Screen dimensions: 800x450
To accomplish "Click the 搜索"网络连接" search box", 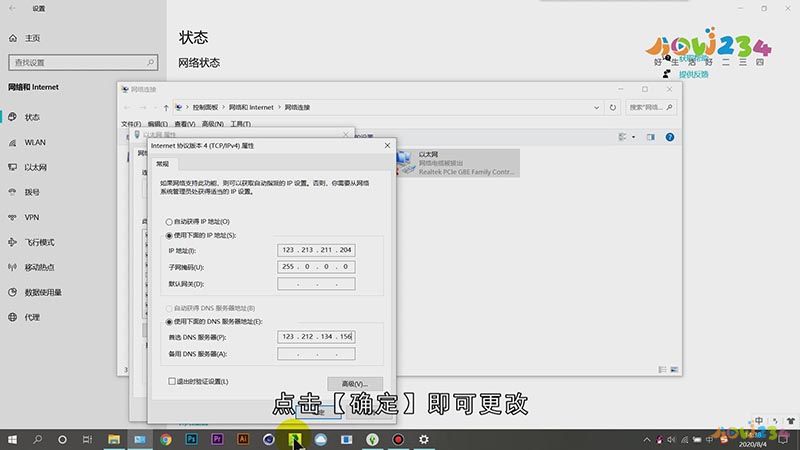I will [651, 108].
